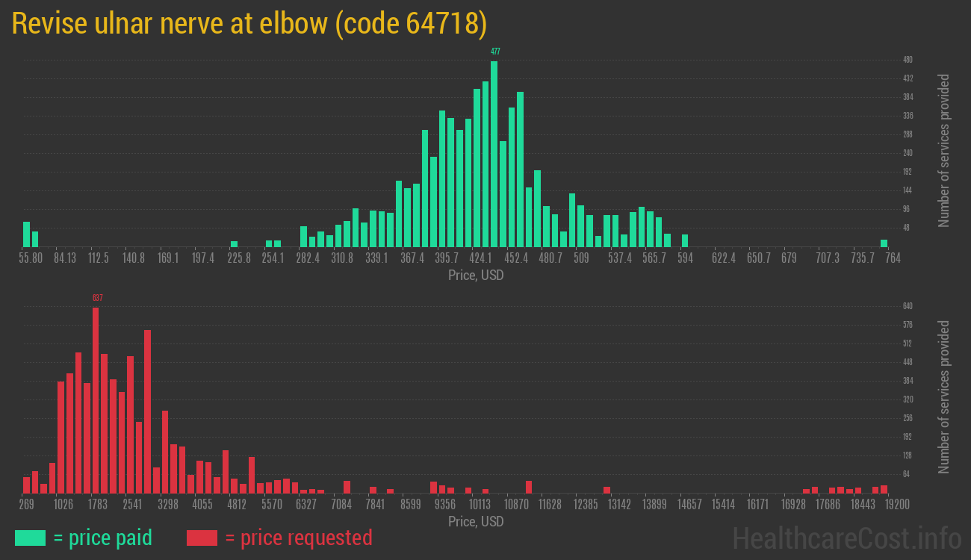Select the 'price paid' legend text
Screen dimensions: 971x560
[x=102, y=538]
